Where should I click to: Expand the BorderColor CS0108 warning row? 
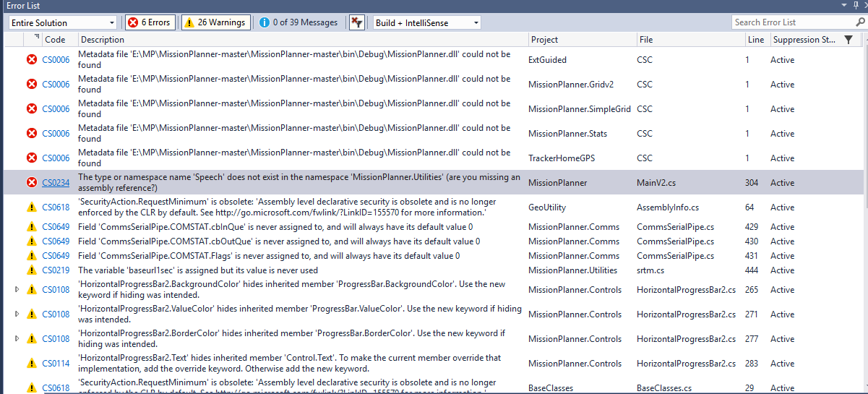tap(17, 339)
